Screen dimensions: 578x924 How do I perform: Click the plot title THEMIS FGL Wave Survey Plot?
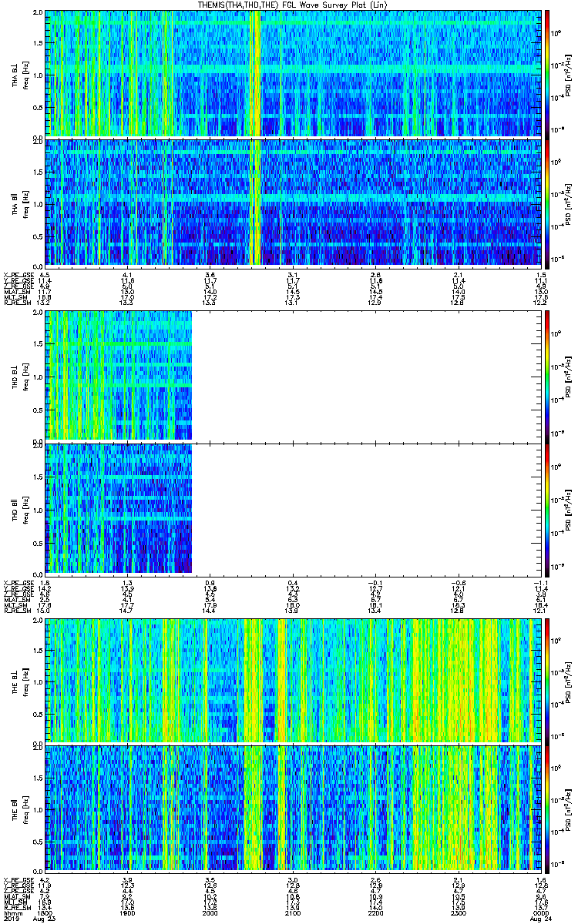coord(294,5)
